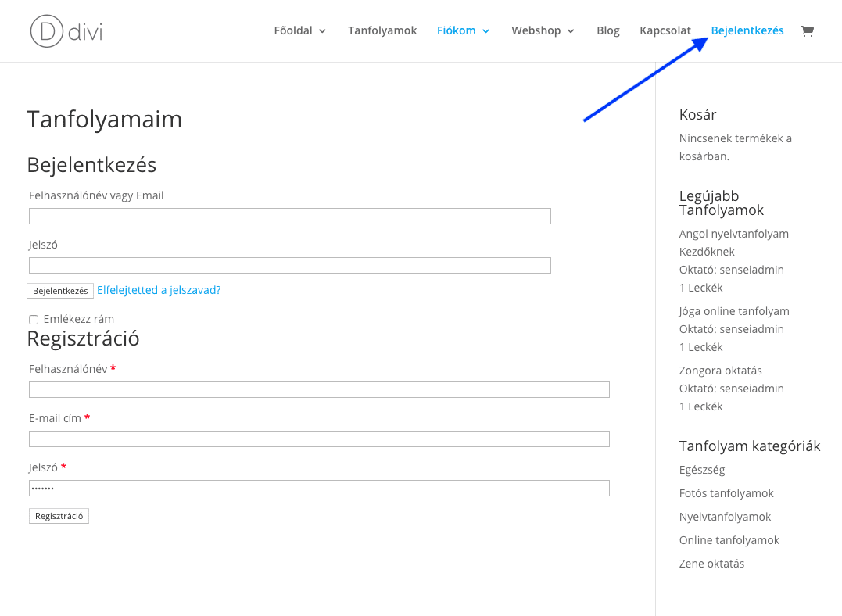Focus the login Jelszó field
The image size is (842, 616).
(x=290, y=265)
